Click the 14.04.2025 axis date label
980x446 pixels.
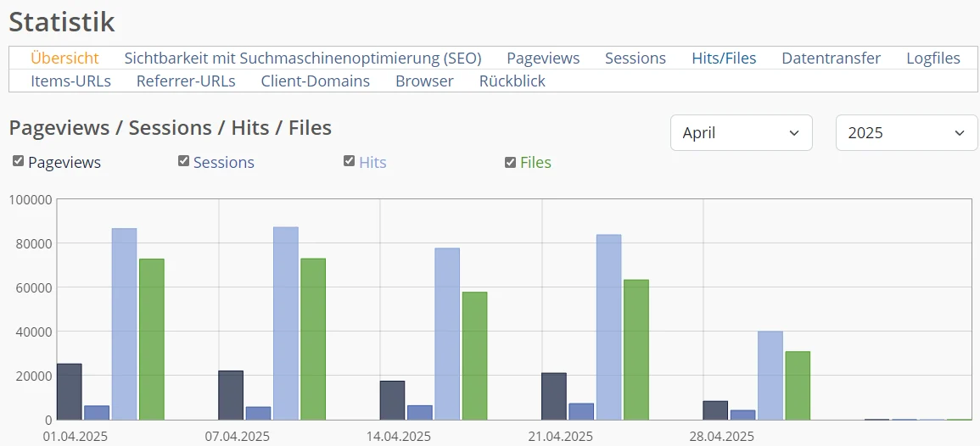398,435
